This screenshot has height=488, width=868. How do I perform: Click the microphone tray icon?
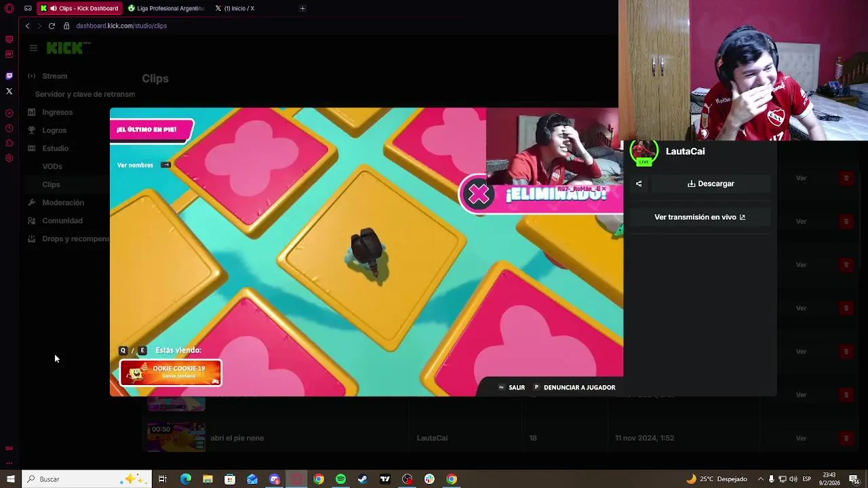(771, 479)
